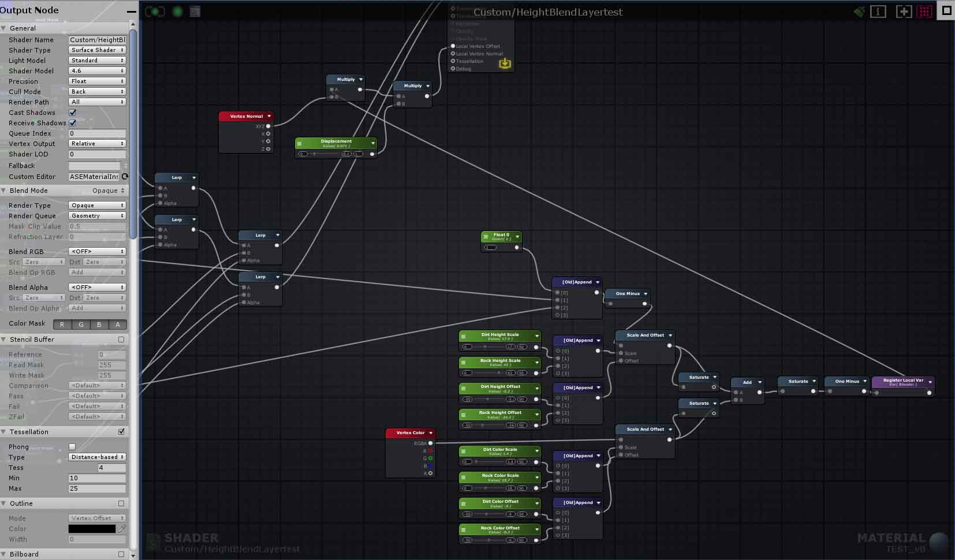Click the XYZ output port on Vertex Normal node
The image size is (955, 560).
point(268,126)
